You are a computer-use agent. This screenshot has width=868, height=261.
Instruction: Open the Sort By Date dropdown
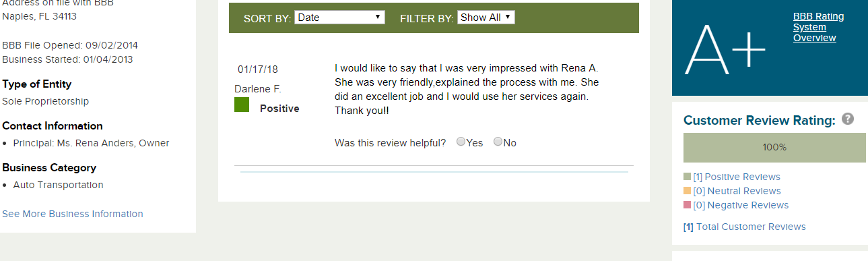339,18
